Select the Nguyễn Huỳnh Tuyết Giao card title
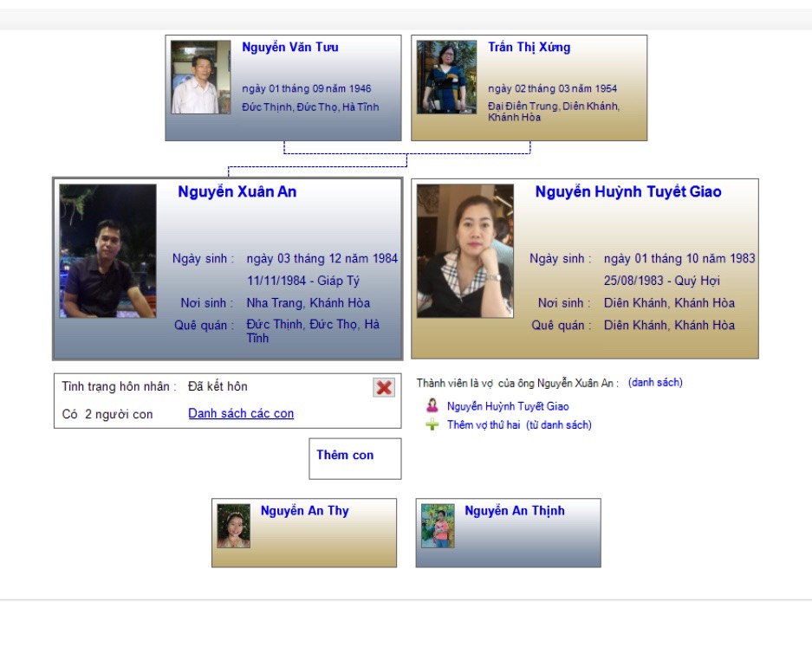Image resolution: width=812 pixels, height=647 pixels. tap(628, 191)
